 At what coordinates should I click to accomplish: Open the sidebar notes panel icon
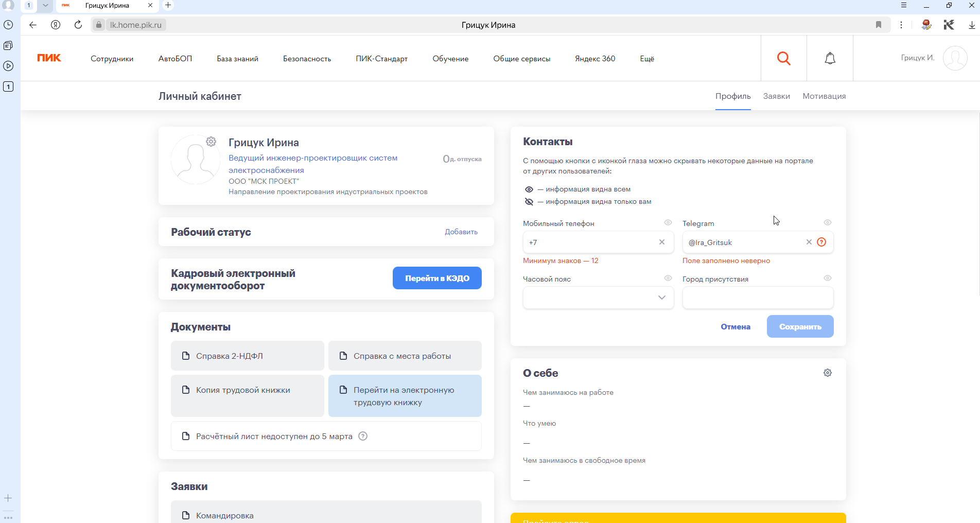(x=8, y=45)
